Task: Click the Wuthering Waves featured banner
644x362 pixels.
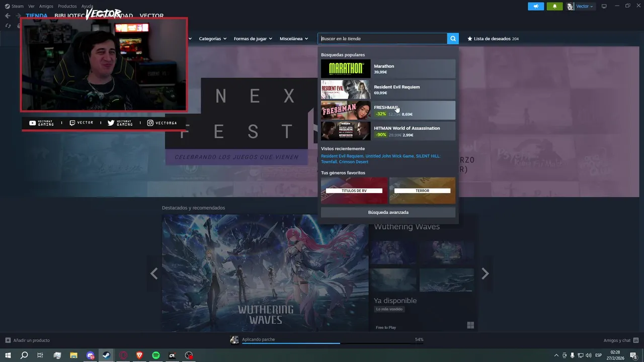Action: (x=265, y=273)
